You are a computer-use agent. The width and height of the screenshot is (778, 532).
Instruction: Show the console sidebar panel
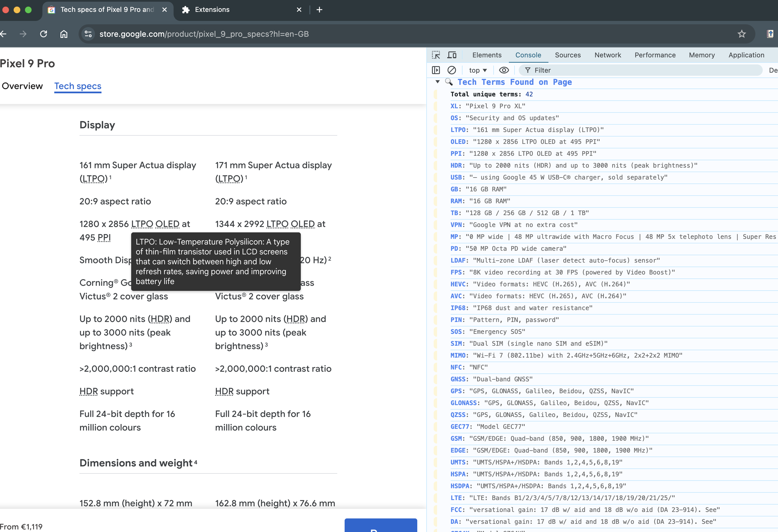click(436, 70)
